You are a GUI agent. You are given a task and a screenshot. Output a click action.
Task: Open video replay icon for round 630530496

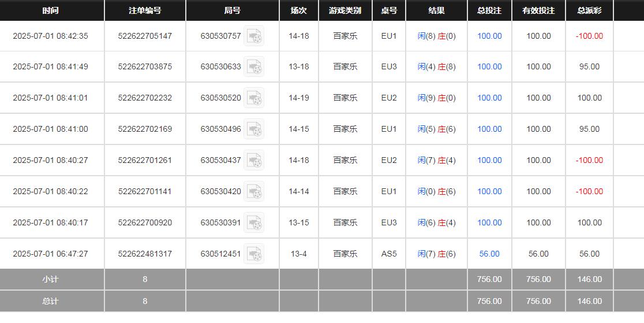[x=253, y=129]
